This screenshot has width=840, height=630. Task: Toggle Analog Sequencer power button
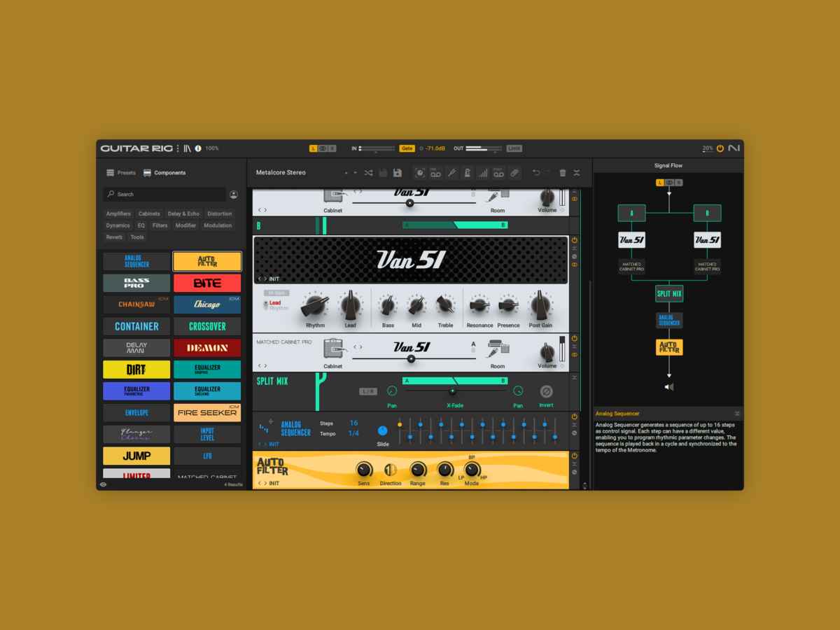(574, 416)
